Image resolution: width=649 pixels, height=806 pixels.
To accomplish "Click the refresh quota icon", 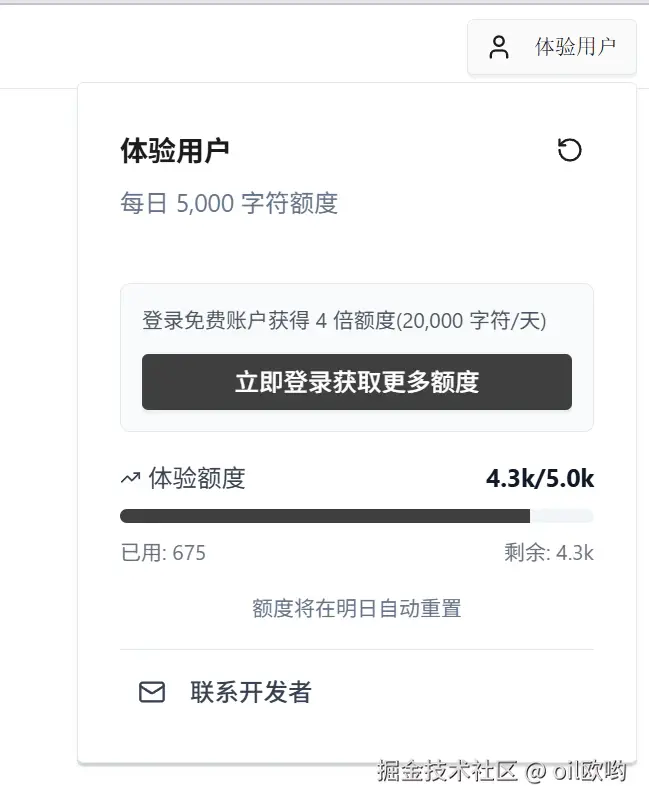I will pos(569,150).
